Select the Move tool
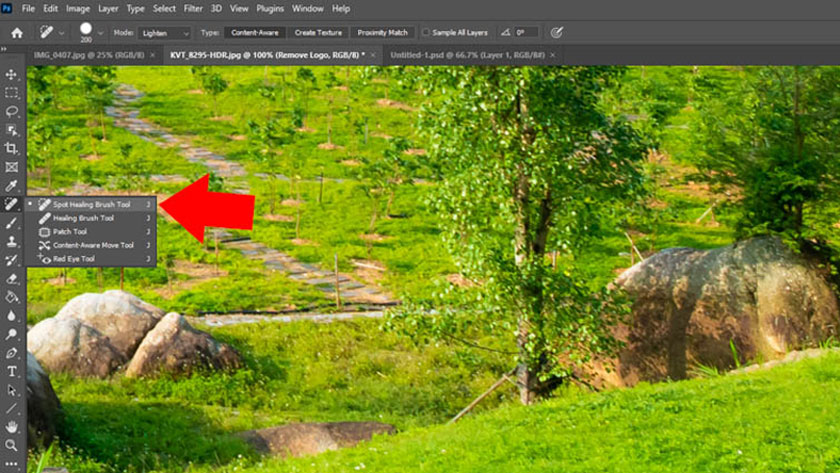The height and width of the screenshot is (473, 840). click(12, 75)
